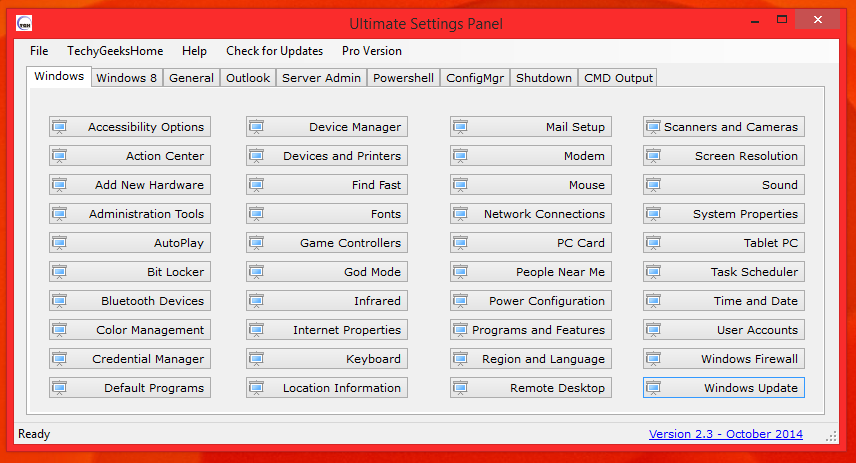Click the Version 2.3 - October 2014 link

[725, 435]
